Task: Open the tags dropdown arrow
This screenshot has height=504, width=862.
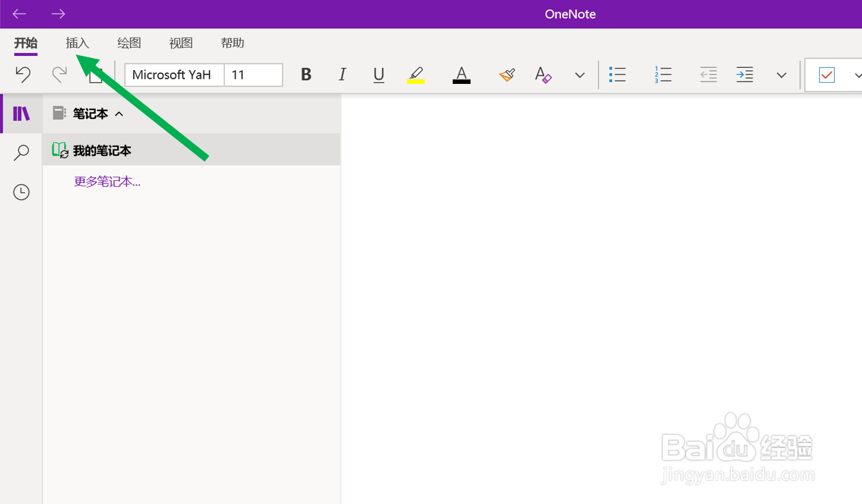Action: pos(857,75)
